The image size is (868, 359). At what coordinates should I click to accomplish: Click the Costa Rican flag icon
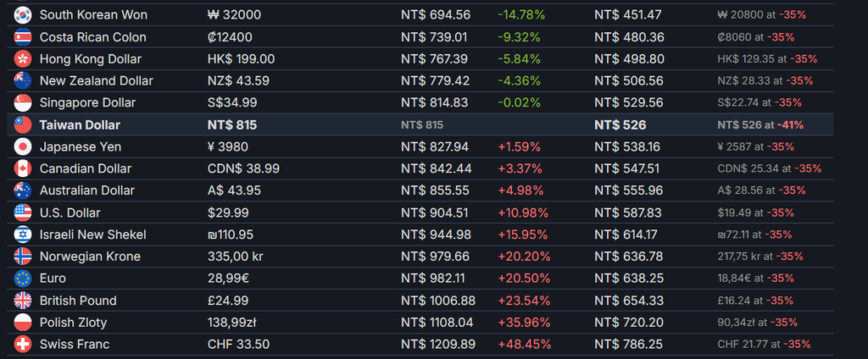[23, 37]
